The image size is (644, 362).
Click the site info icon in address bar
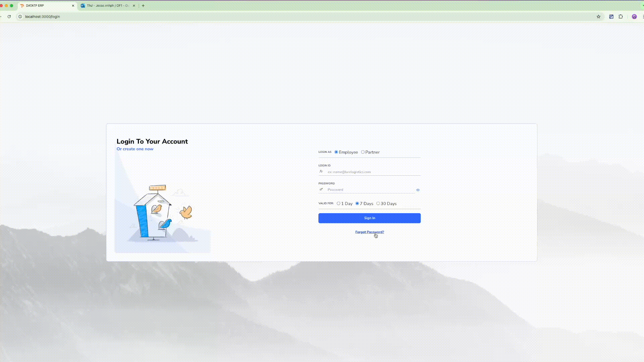[x=20, y=16]
